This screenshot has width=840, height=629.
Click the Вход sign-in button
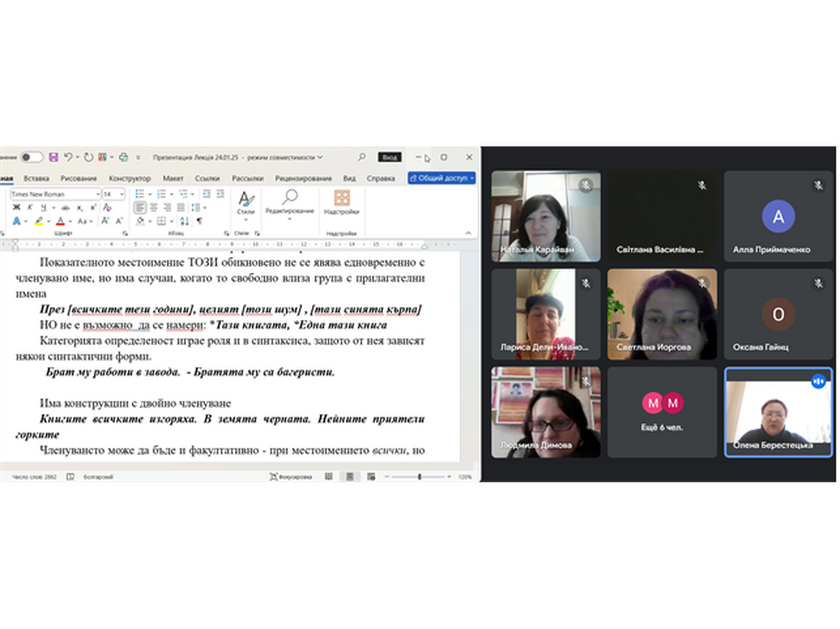pos(389,157)
